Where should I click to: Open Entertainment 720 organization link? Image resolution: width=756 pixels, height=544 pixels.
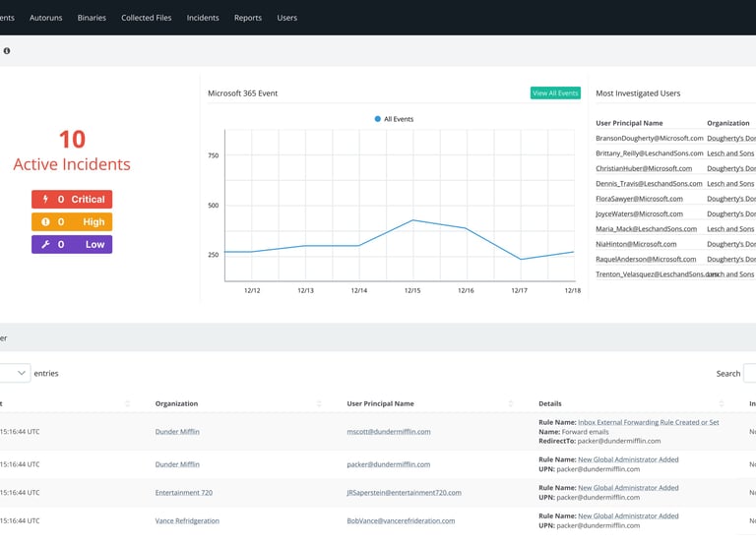click(184, 493)
